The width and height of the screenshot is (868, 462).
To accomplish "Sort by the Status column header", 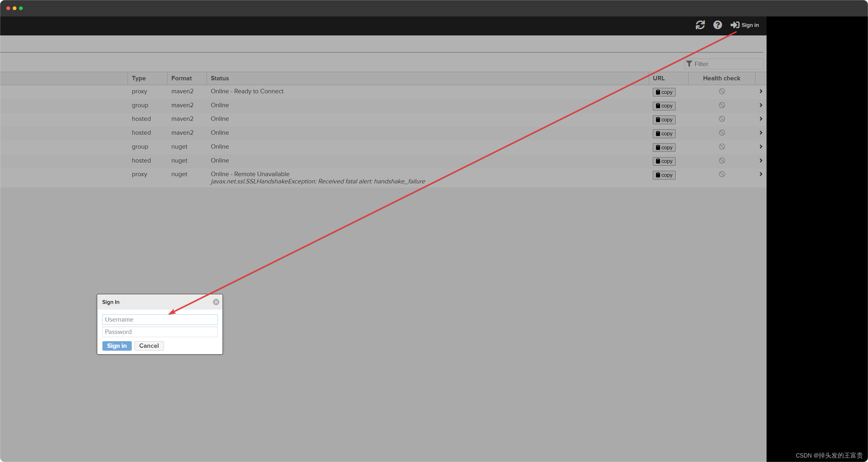I will pyautogui.click(x=220, y=78).
